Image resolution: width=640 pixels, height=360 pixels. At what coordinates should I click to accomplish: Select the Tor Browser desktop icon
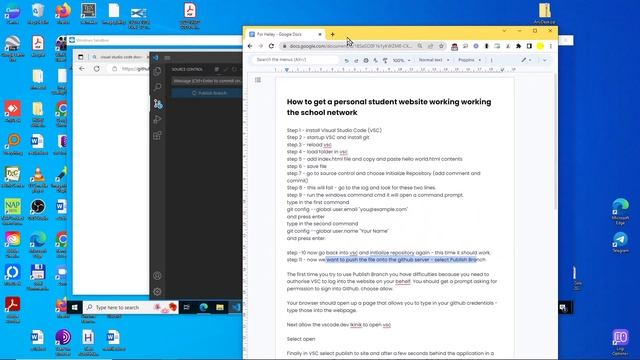63,340
